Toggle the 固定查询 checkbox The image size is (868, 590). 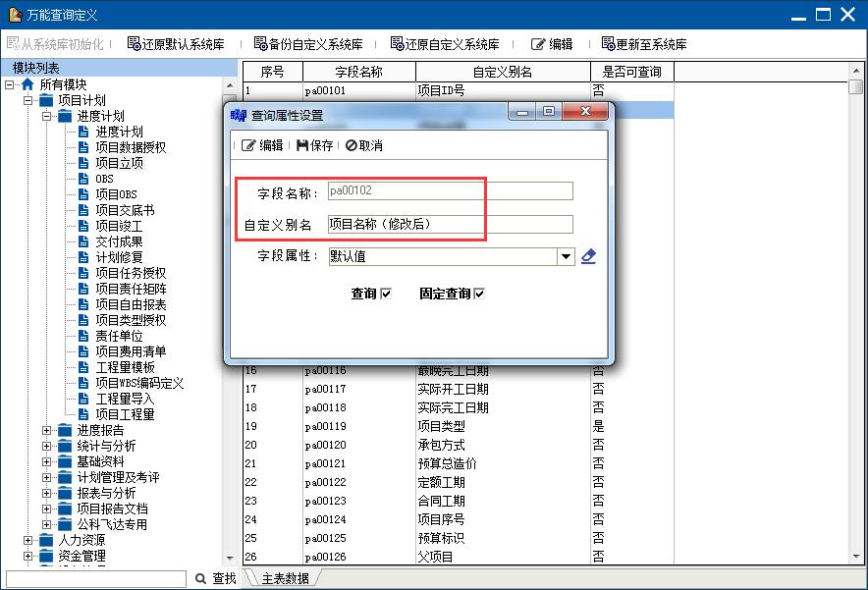coord(479,294)
